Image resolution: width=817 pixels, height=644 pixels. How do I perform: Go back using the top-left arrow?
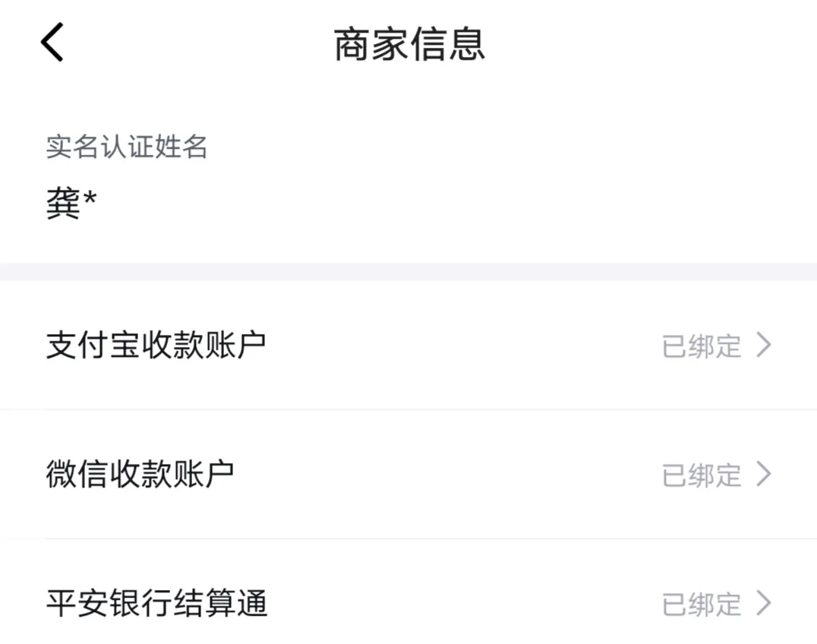52,43
